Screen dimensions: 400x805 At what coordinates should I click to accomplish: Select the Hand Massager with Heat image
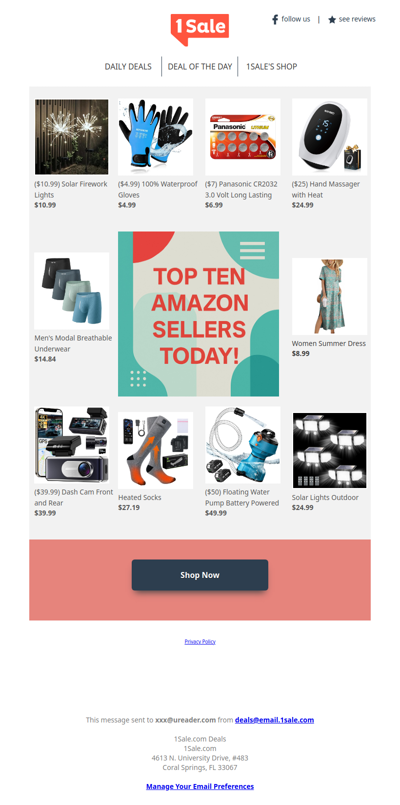point(330,137)
